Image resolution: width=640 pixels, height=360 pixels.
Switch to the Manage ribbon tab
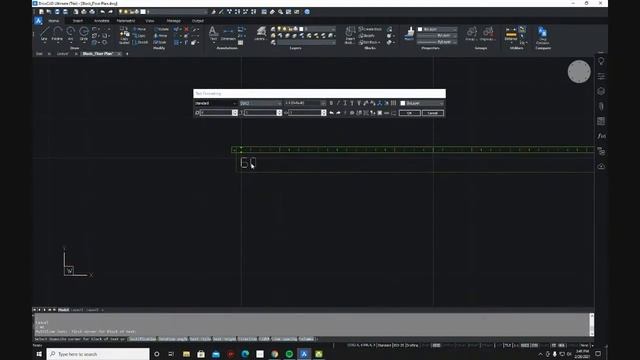point(173,21)
